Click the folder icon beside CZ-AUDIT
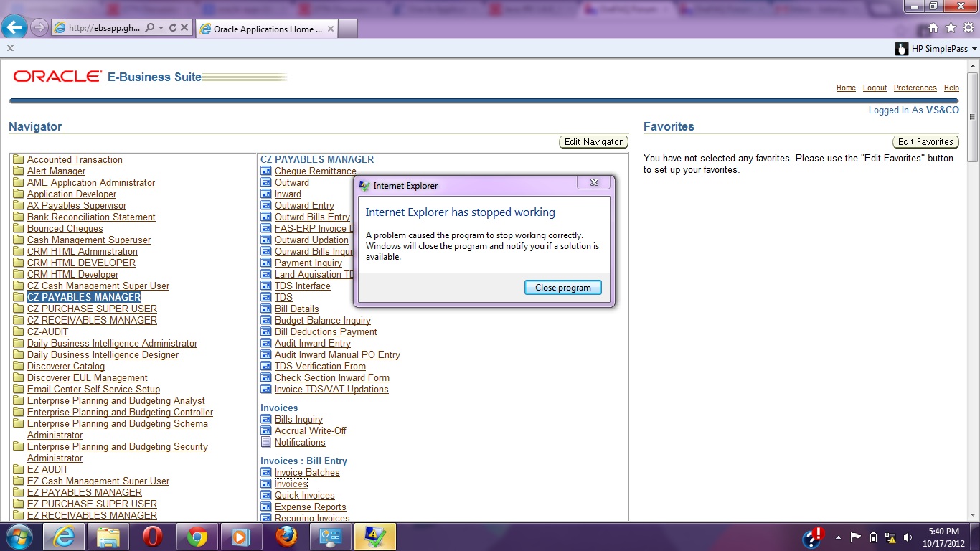Screen dimensions: 980x551 [x=19, y=332]
